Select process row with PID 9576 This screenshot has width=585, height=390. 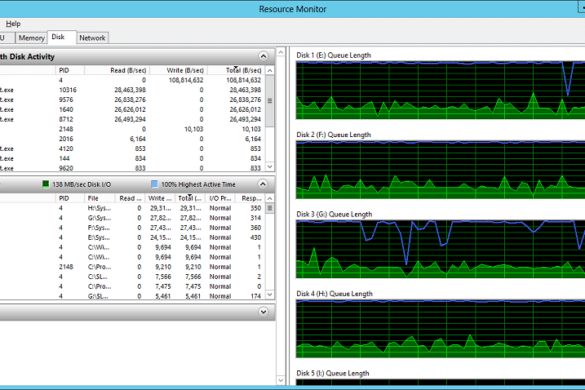132,100
